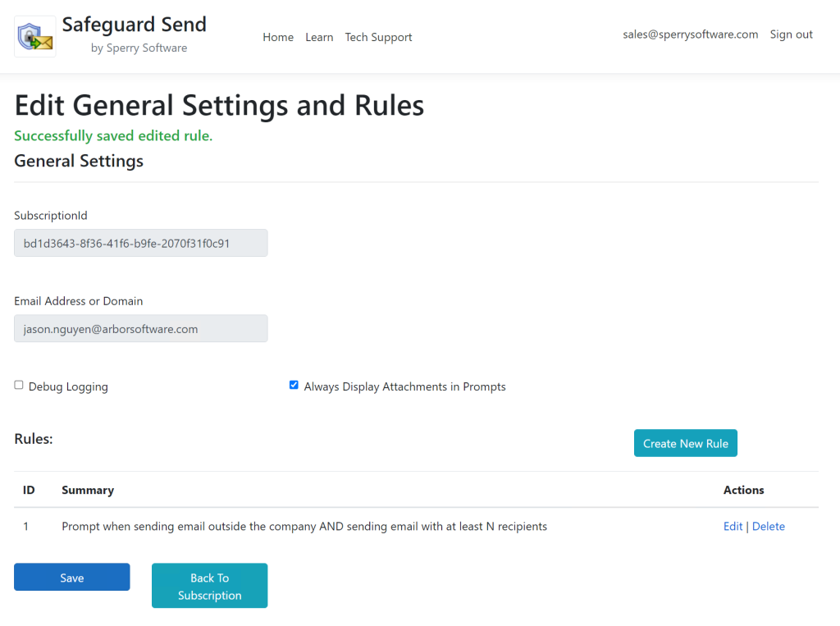Click the Safeguard Send title text
Viewport: 840px width, 626px height.
pyautogui.click(x=135, y=24)
